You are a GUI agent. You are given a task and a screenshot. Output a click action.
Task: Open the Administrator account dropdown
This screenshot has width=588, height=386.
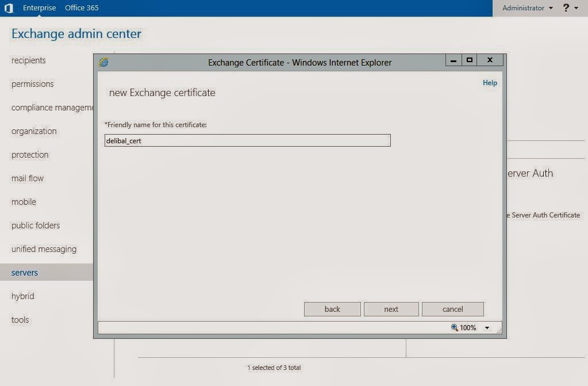527,8
